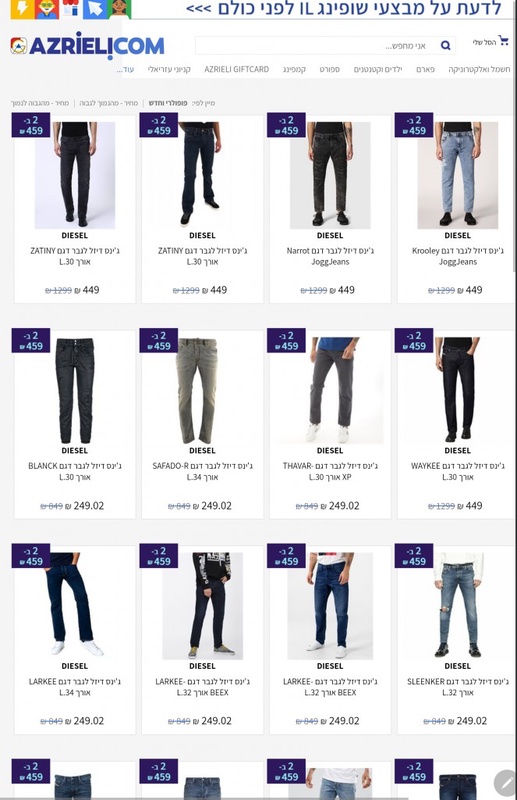Open the ripped SLEENKER jeans product title
Screen dimensions: 517x800
click(458, 687)
